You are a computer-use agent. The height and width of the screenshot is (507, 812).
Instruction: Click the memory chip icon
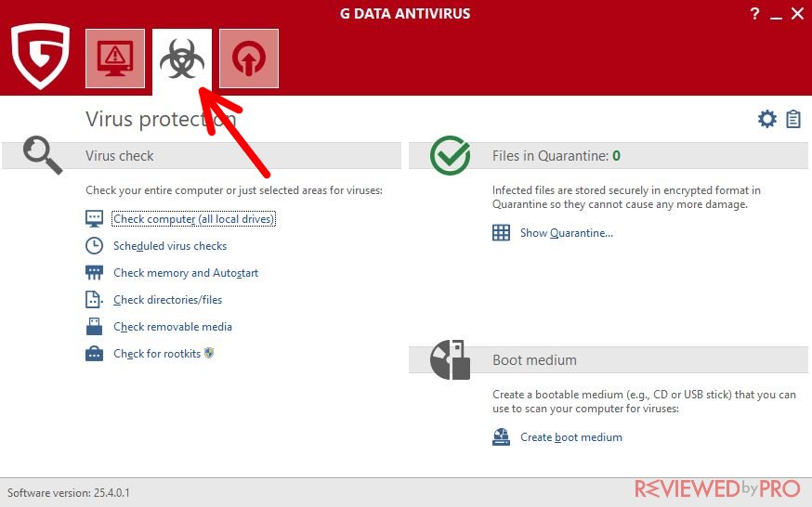tap(94, 273)
